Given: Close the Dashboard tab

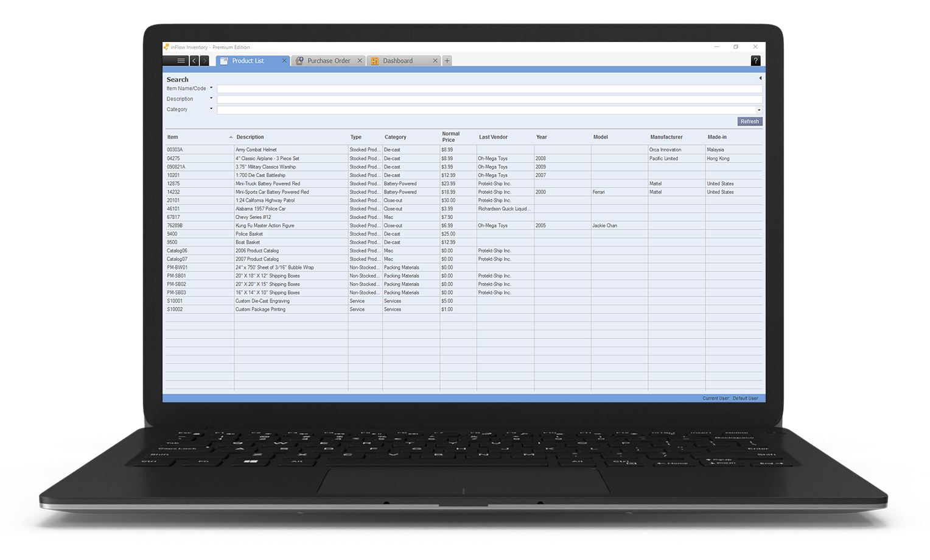Looking at the screenshot, I should pos(435,61).
